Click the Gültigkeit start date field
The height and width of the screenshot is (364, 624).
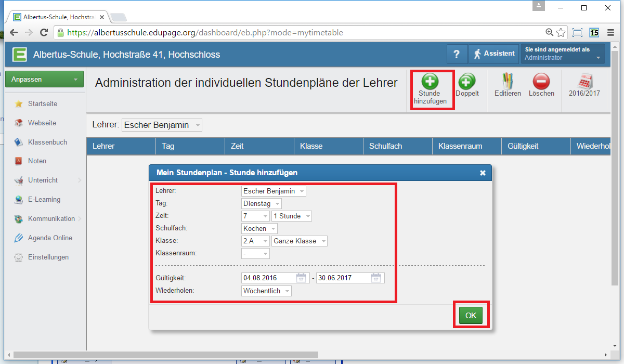pyautogui.click(x=268, y=278)
